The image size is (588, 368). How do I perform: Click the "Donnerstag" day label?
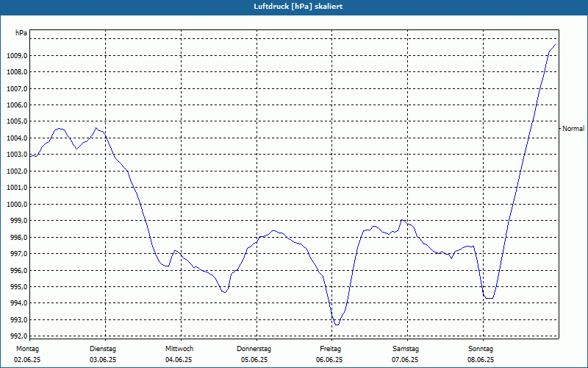coord(254,349)
